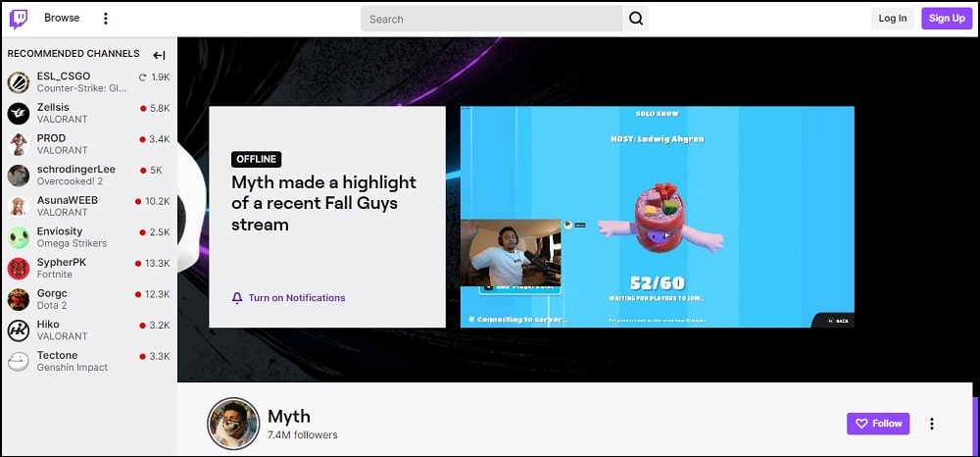Click the Genshin Impact game label

click(73, 368)
